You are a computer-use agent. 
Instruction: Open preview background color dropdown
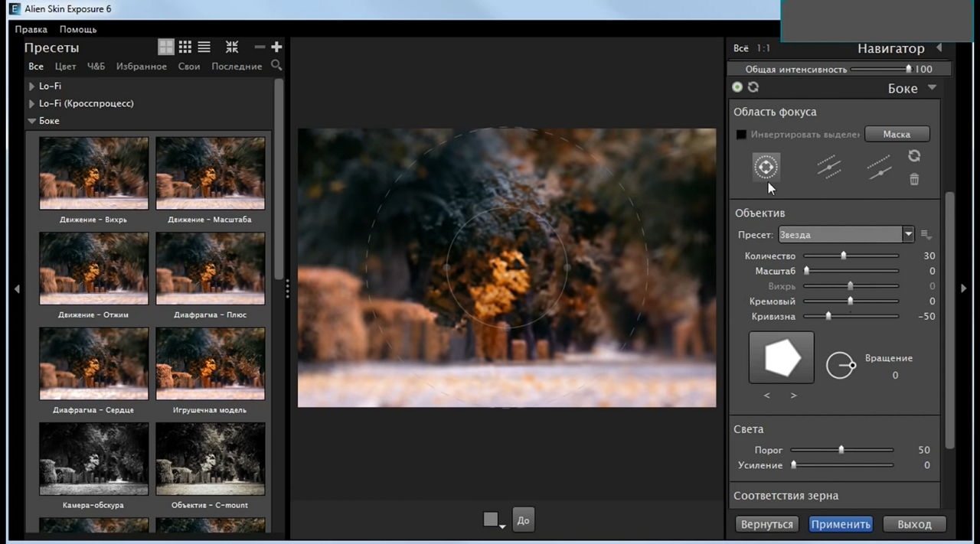pyautogui.click(x=494, y=521)
